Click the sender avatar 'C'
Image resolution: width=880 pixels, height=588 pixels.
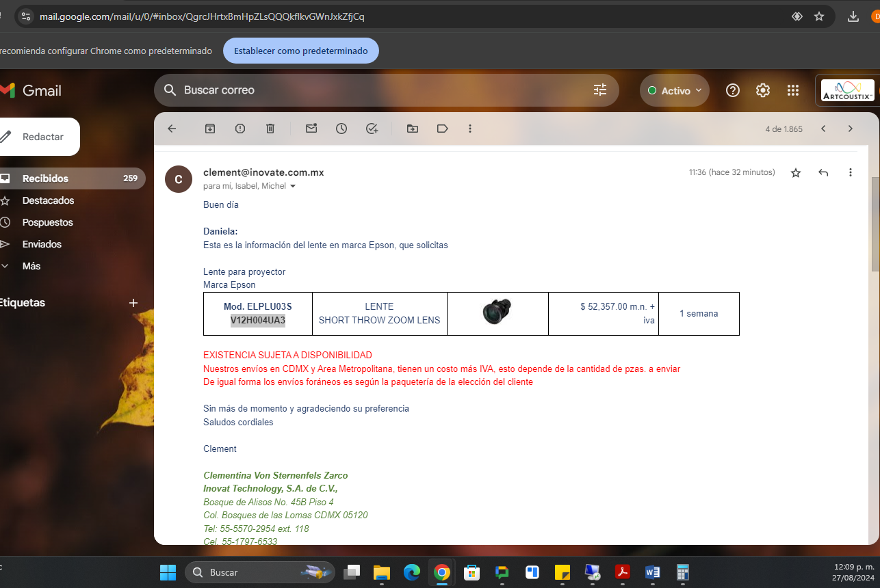click(179, 179)
